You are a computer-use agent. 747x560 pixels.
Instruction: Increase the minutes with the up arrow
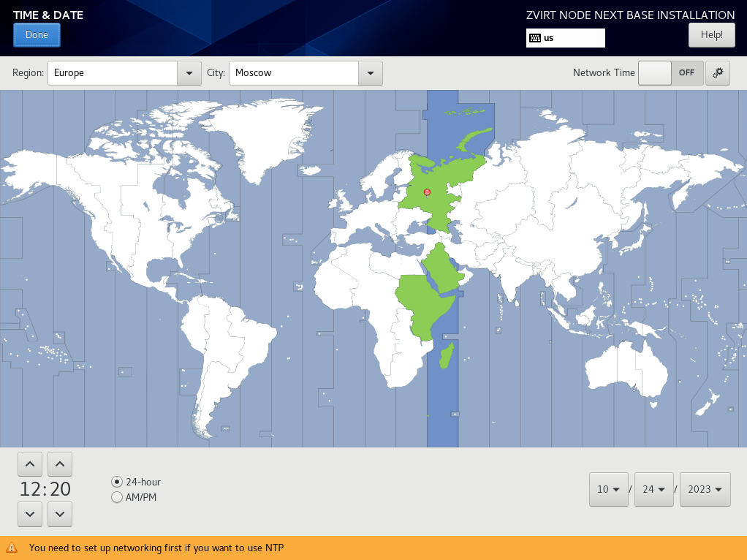coord(60,464)
